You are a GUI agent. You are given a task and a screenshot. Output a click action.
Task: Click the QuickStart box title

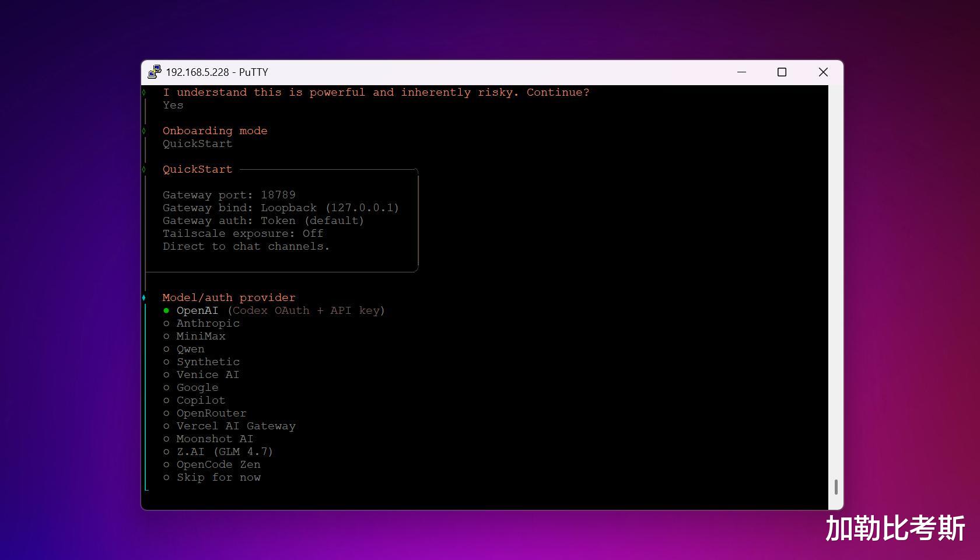[x=198, y=169]
